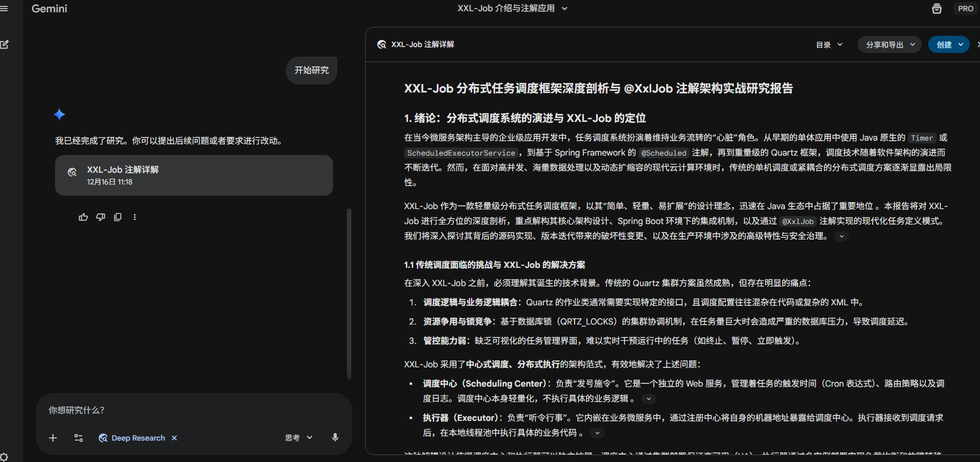The image size is (980, 462).
Task: Click the chat panel vertical scrollbar
Action: click(x=349, y=294)
